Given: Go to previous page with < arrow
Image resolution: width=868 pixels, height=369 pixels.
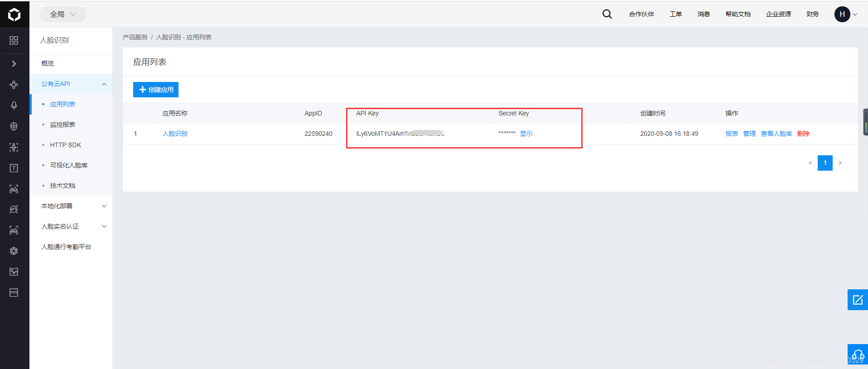Looking at the screenshot, I should (x=810, y=163).
